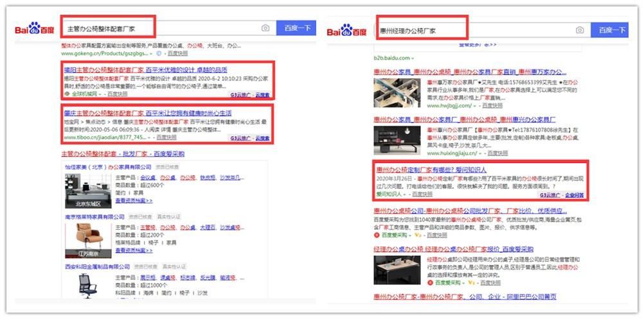The height and width of the screenshot is (319, 644).
Task: Click cubicle thumbnail in 惠万家办公 result
Action: [397, 92]
